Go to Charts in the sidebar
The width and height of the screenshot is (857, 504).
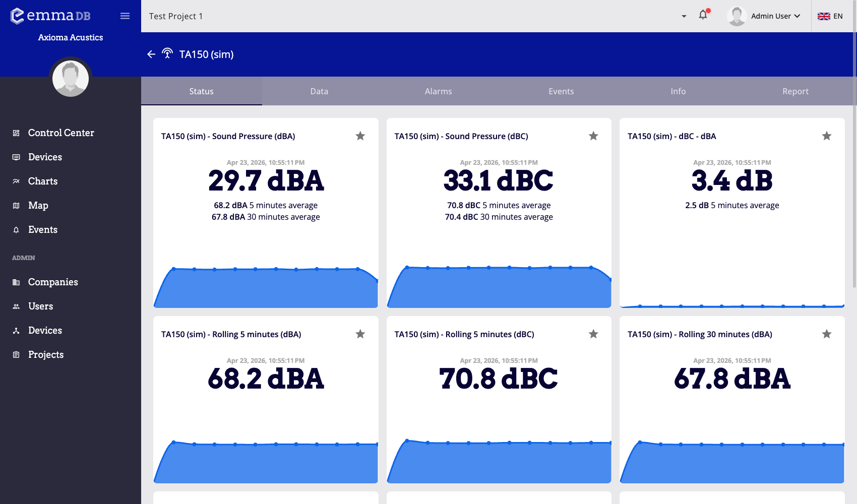[43, 181]
